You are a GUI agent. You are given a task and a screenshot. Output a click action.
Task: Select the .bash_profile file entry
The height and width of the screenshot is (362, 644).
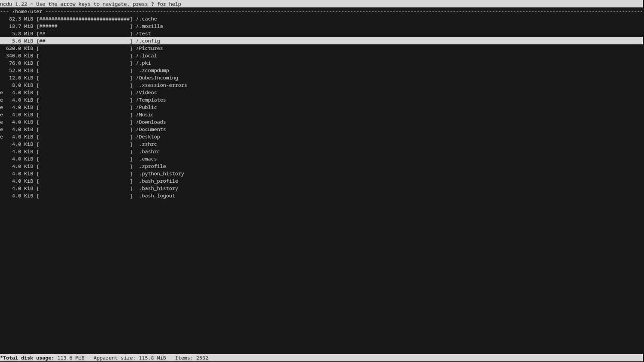click(x=322, y=181)
